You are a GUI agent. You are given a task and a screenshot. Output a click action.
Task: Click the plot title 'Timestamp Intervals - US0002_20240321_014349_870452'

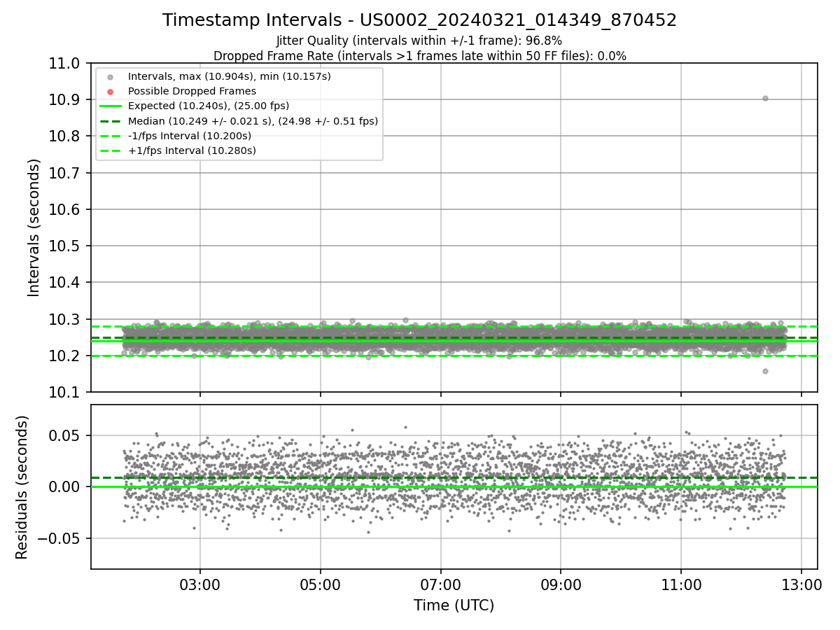(419, 20)
